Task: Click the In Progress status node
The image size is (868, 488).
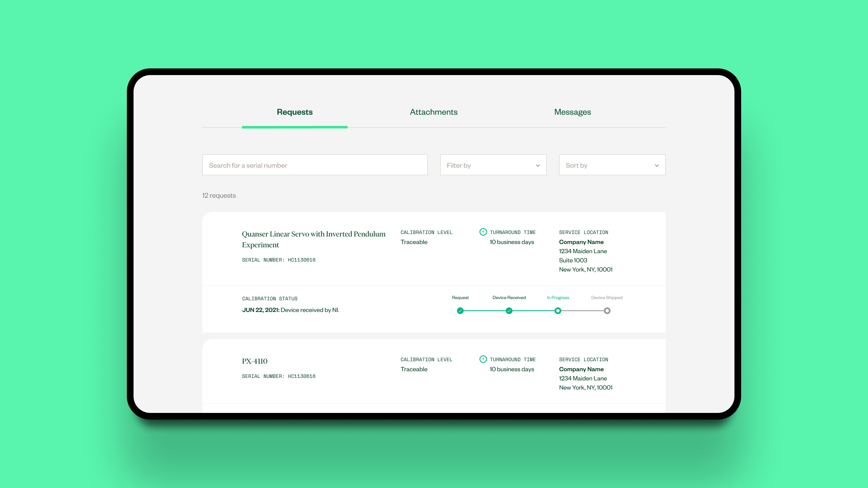Action: click(558, 311)
